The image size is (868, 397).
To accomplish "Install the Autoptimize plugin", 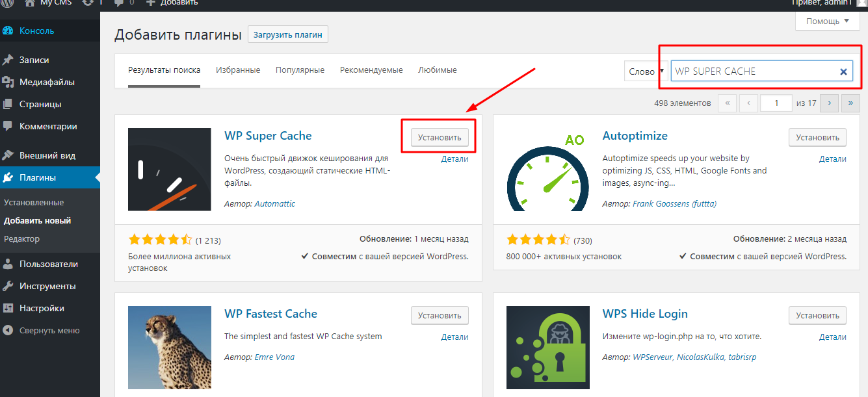I will [817, 137].
